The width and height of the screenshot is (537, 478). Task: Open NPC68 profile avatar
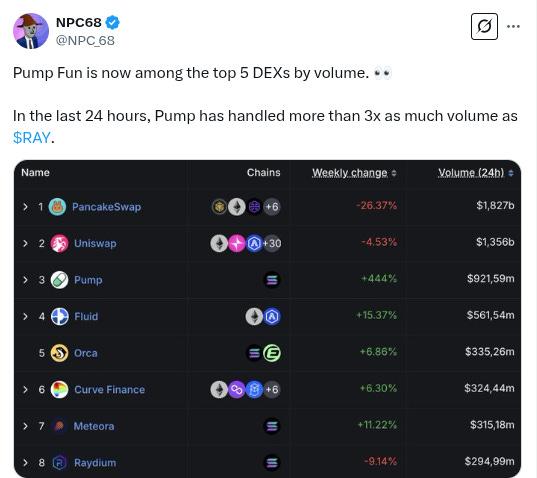tap(31, 31)
